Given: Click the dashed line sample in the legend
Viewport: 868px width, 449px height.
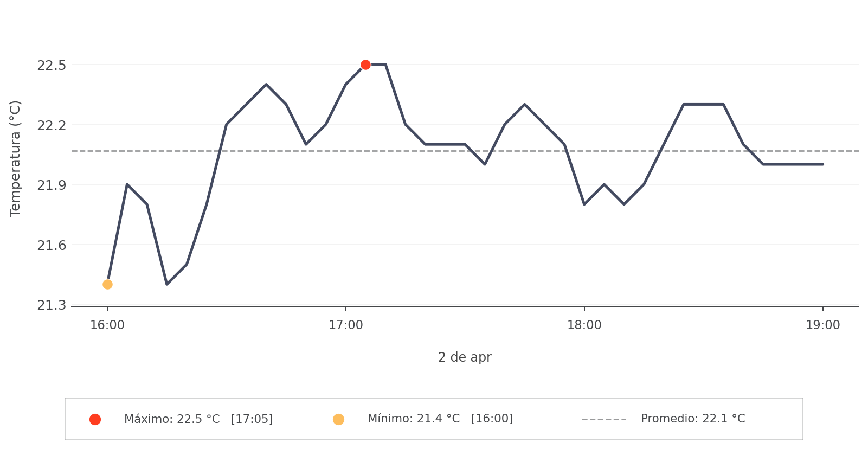Looking at the screenshot, I should point(603,419).
